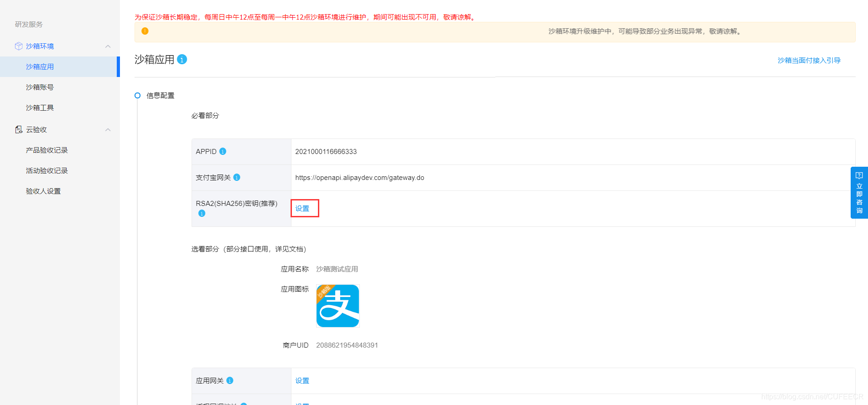Open 沙箱账号 in the sidebar
The image size is (868, 405).
[40, 87]
